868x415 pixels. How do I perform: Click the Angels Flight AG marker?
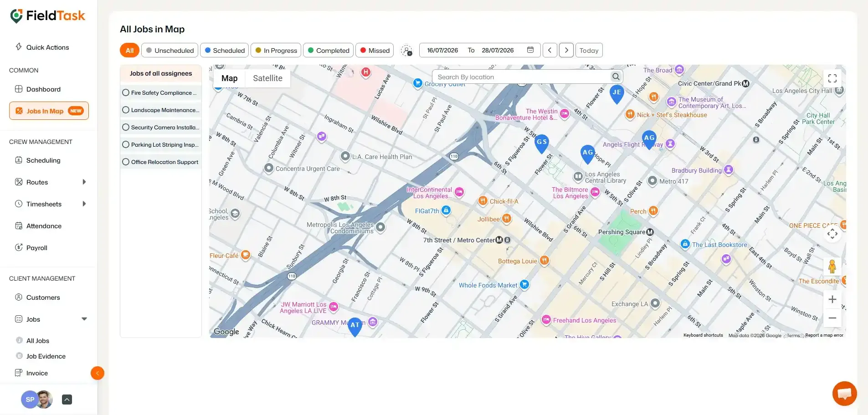coord(649,139)
